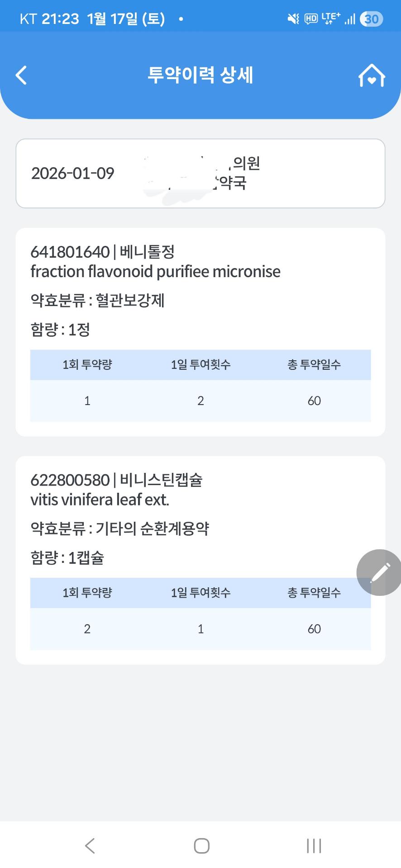
Task: Open recent apps with navigation button
Action: pos(314,846)
